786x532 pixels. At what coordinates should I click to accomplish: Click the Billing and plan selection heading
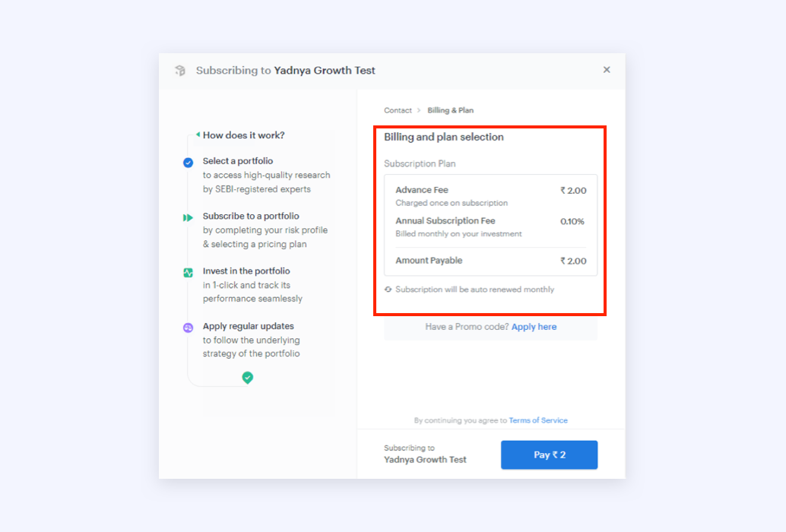coord(444,137)
